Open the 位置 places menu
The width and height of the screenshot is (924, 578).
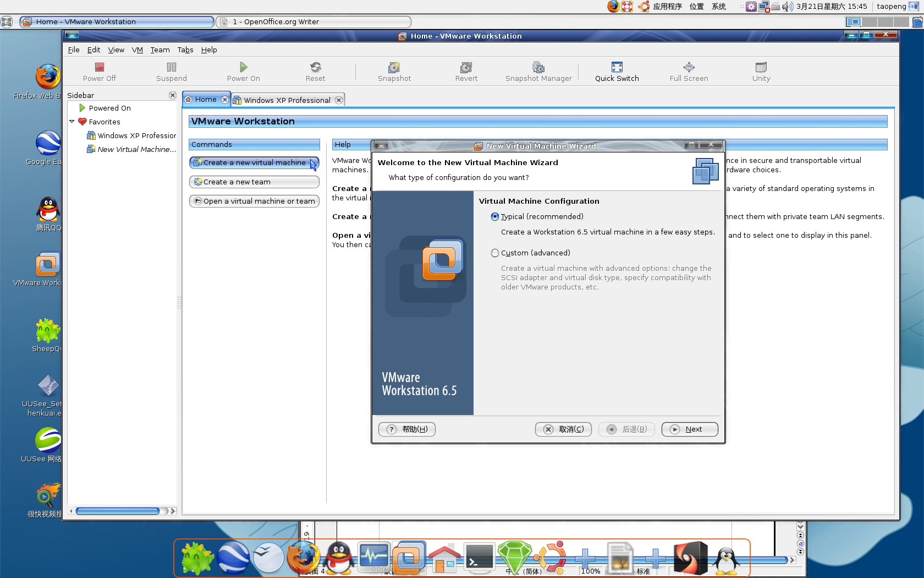tap(697, 7)
